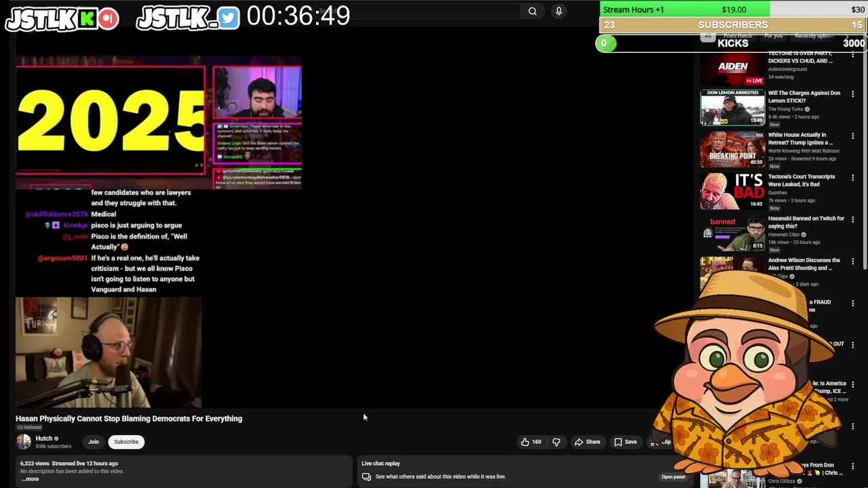This screenshot has height=488, width=868.
Task: Open the live chat replay panel
Action: 673,476
